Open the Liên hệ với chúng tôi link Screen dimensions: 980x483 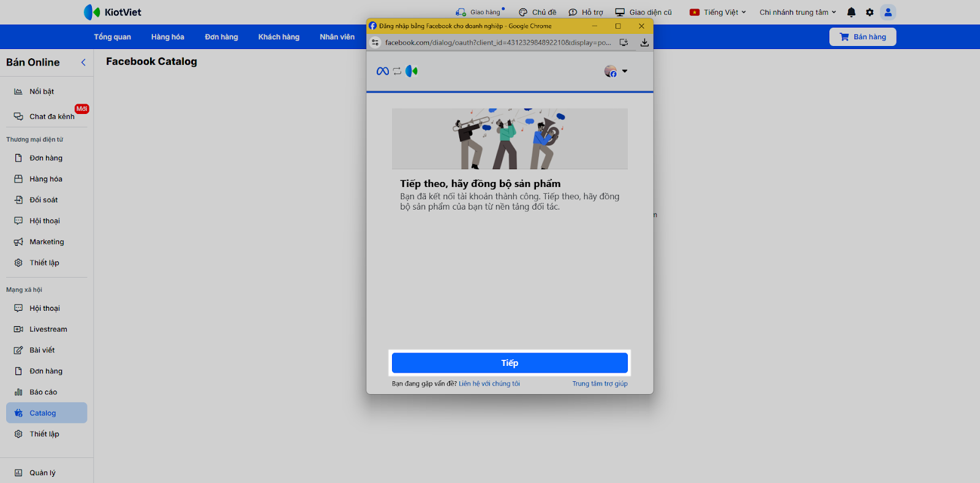click(x=489, y=384)
